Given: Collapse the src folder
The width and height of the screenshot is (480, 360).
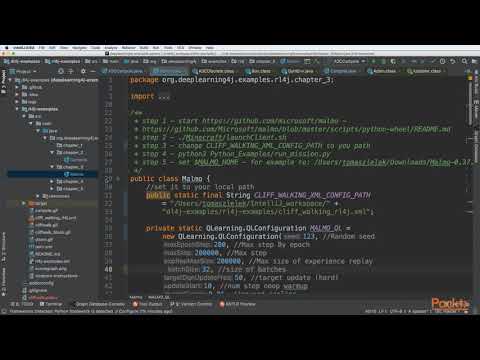Looking at the screenshot, I should (24, 116).
